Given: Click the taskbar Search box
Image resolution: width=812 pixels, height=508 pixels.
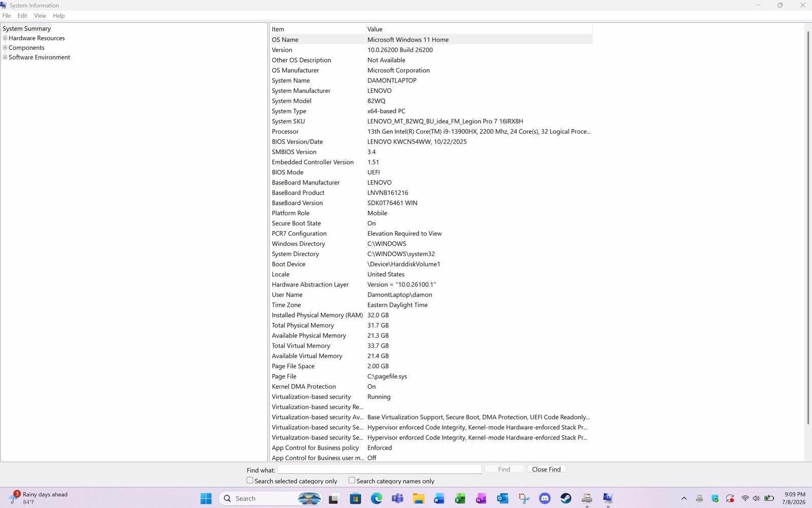Looking at the screenshot, I should pyautogui.click(x=270, y=498).
